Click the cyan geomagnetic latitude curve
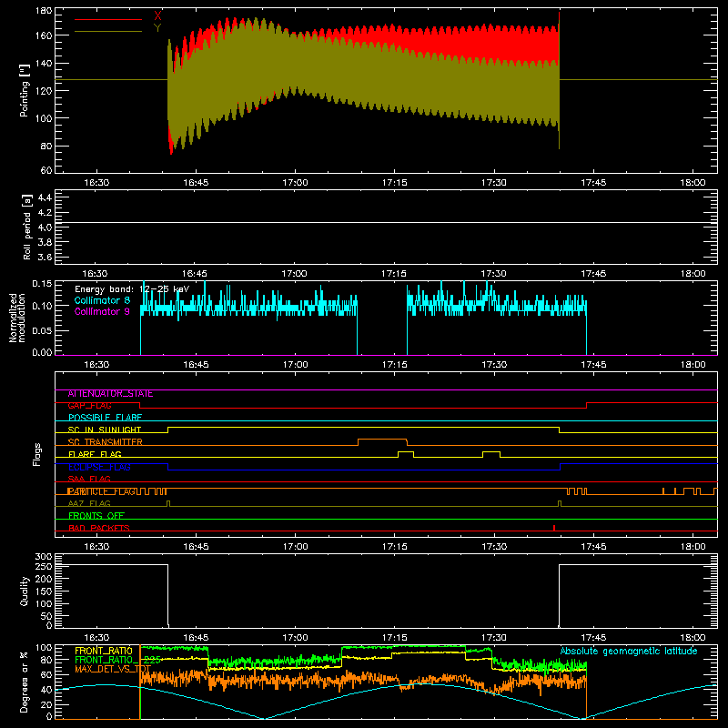 (x=386, y=701)
